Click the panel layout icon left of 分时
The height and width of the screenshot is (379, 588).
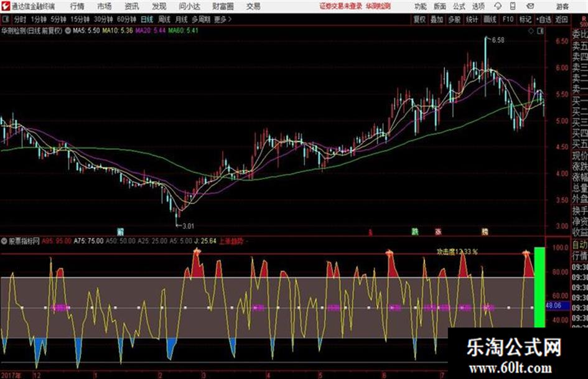[5, 19]
